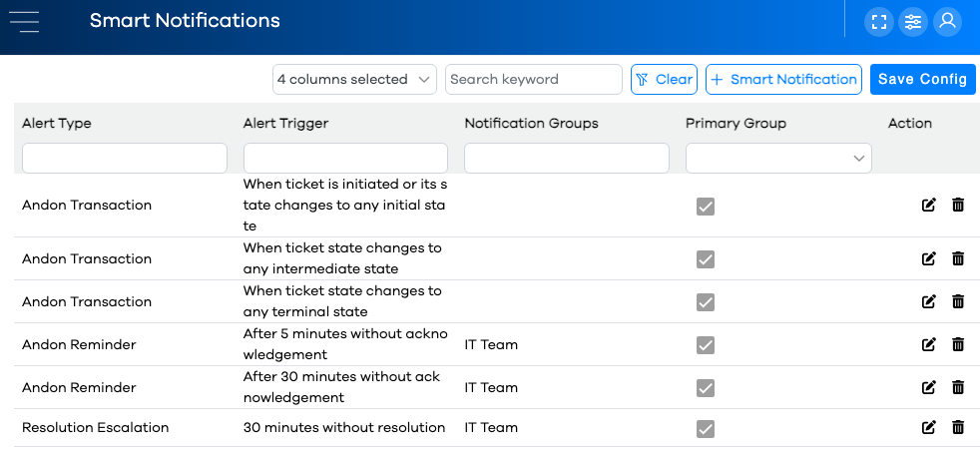Delete the intermediate state Andon Transaction row

pos(957,258)
